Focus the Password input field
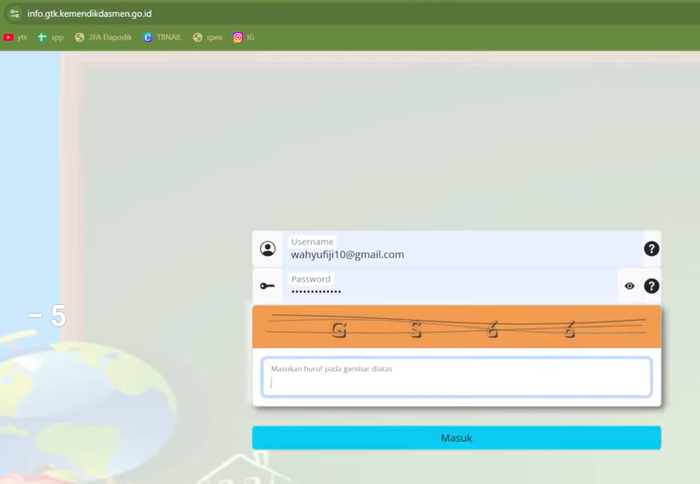The width and height of the screenshot is (700, 484). [450, 290]
